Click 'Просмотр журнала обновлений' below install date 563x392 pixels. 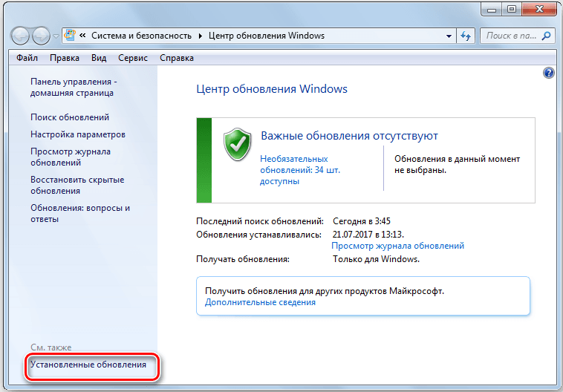pyautogui.click(x=398, y=246)
